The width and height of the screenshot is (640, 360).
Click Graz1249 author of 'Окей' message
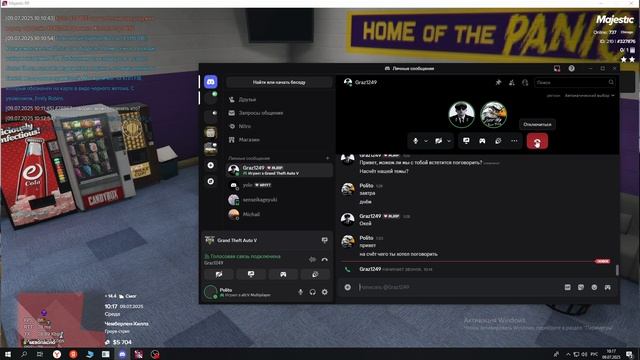point(370,216)
